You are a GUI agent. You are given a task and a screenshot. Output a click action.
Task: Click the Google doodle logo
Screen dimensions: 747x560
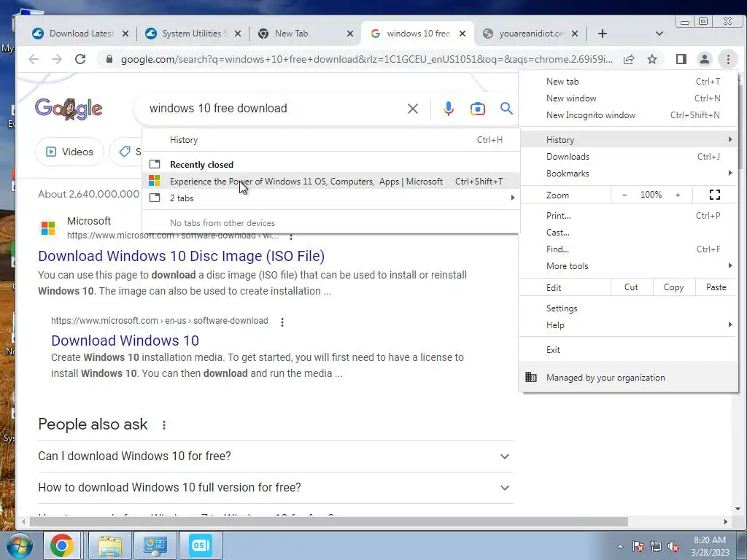(x=69, y=109)
